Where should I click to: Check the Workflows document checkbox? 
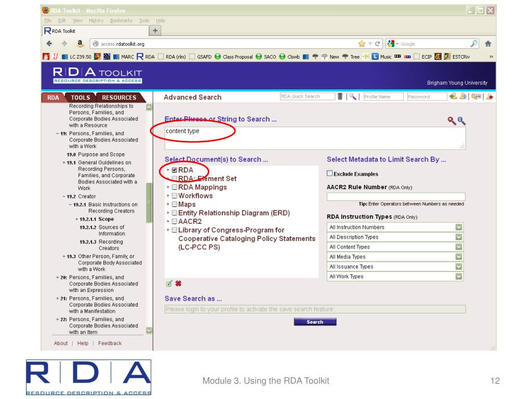click(x=175, y=196)
